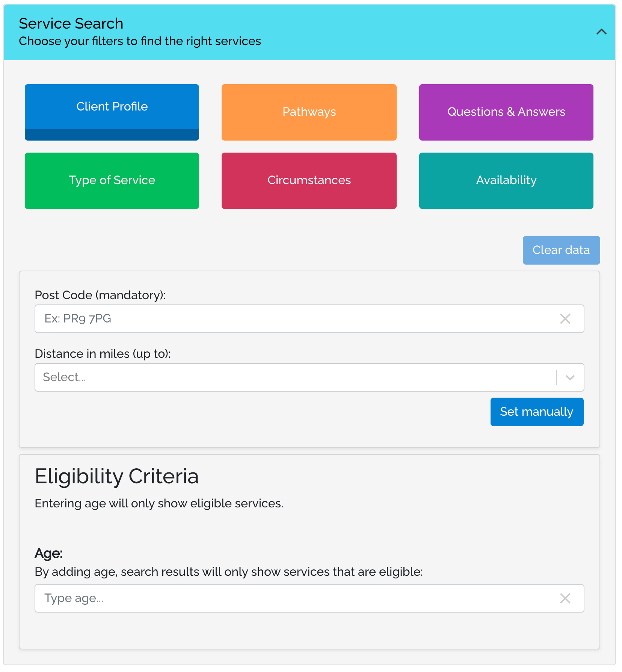The height and width of the screenshot is (672, 622).
Task: Clear the Post Code field with X icon
Action: pos(565,319)
